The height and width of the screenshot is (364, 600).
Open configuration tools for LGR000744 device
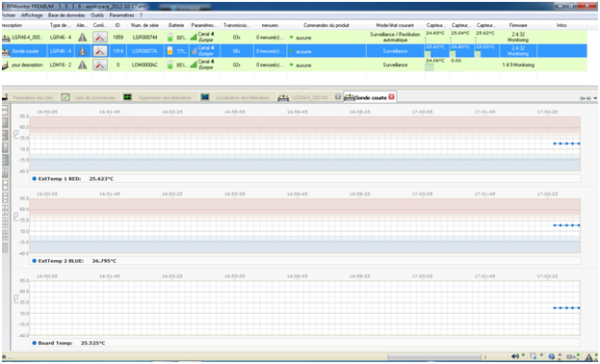100,38
